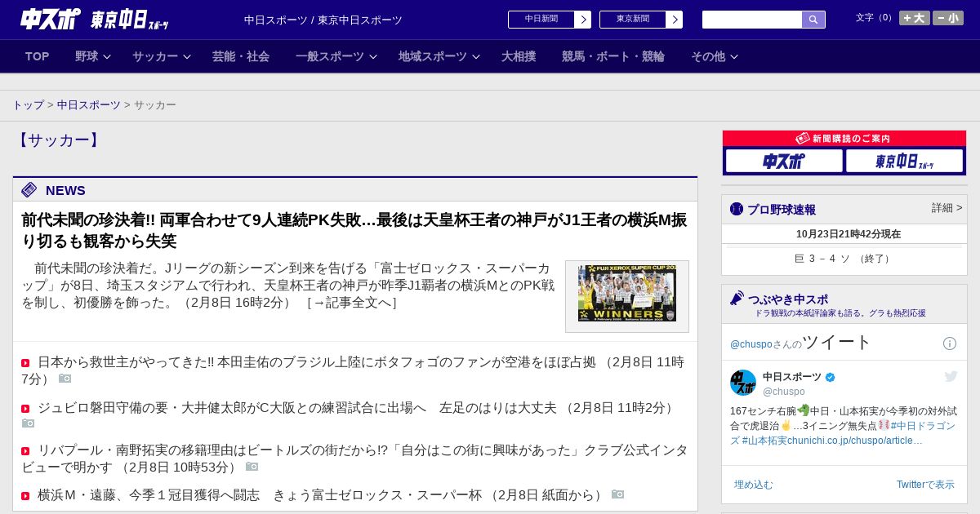This screenshot has width=980, height=514.
Task: Open the 東京新聞 link button
Action: (x=633, y=20)
